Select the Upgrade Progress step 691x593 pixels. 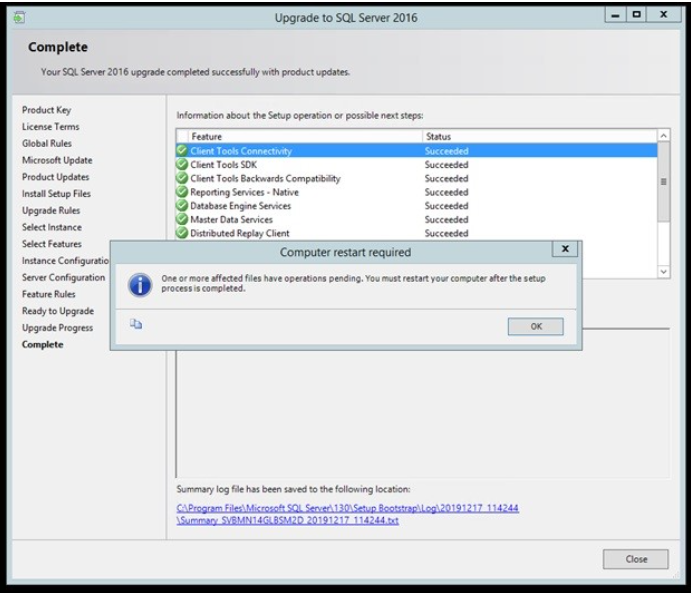[57, 327]
